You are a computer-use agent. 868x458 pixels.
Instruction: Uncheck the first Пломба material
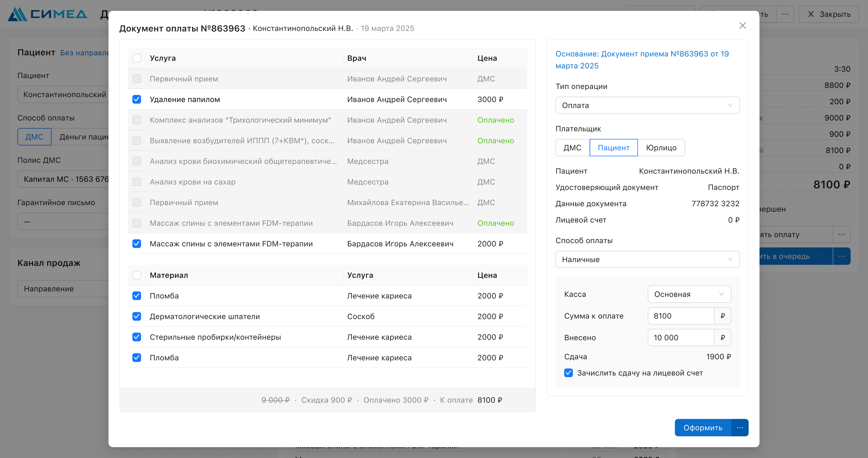point(136,295)
